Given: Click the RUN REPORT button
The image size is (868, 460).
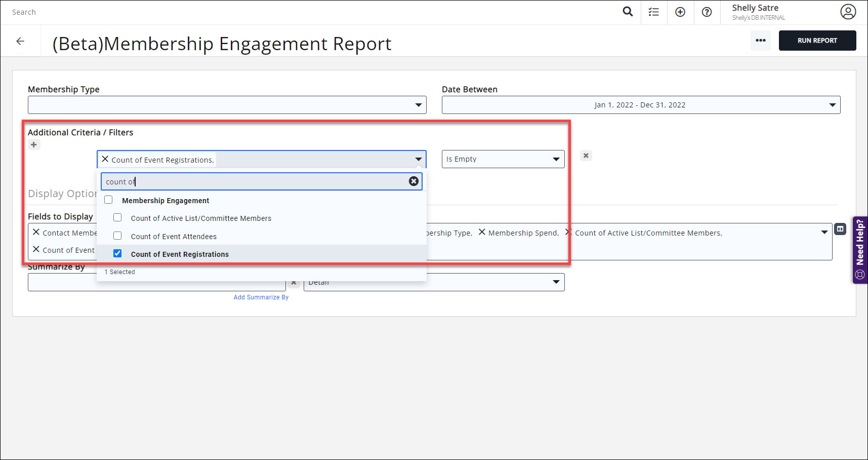Looking at the screenshot, I should point(817,41).
